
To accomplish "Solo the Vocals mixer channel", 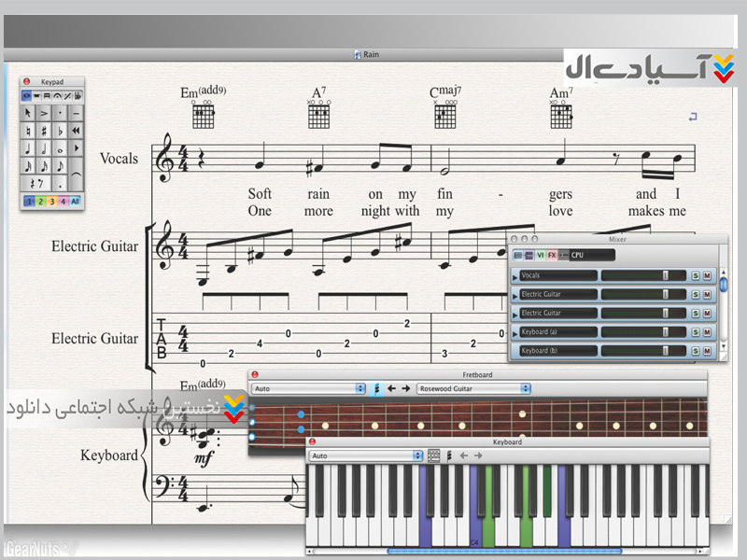I will 695,275.
